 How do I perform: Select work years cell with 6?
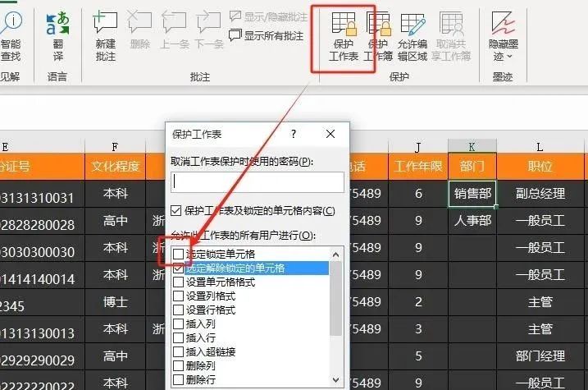tap(418, 194)
